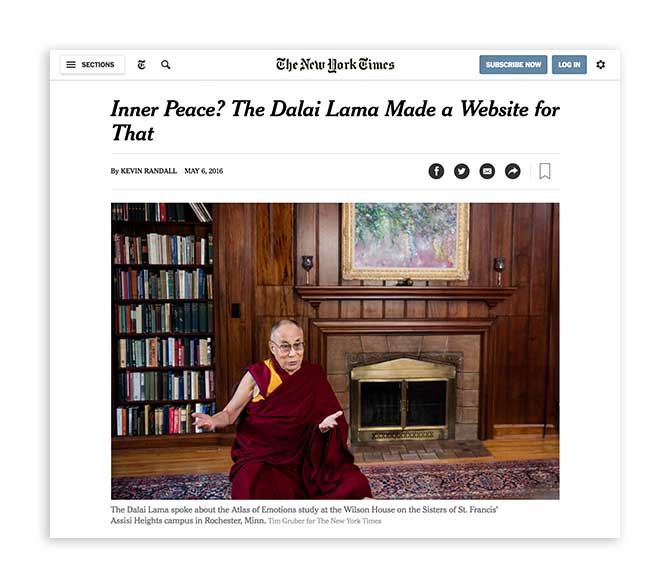Click the Dalai Lama article photo
Screen dimensions: 670x588
tap(335, 351)
